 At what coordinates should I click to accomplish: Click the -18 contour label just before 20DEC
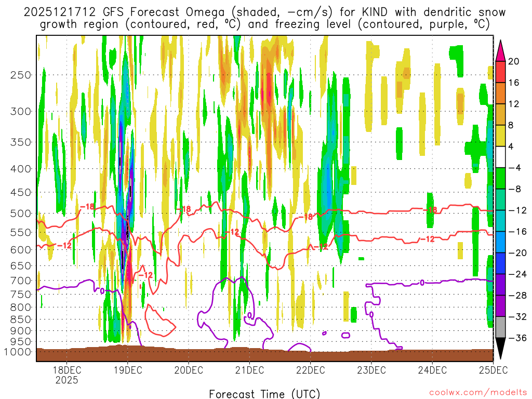coord(184,209)
